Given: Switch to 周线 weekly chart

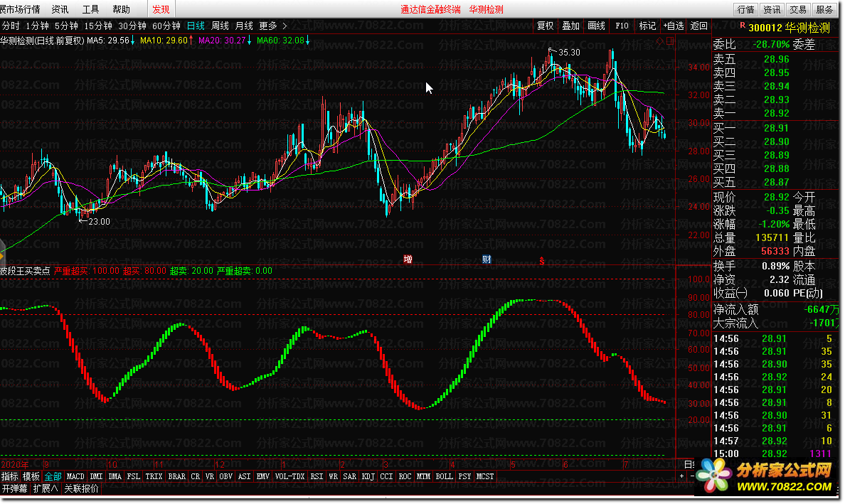Looking at the screenshot, I should 220,26.
